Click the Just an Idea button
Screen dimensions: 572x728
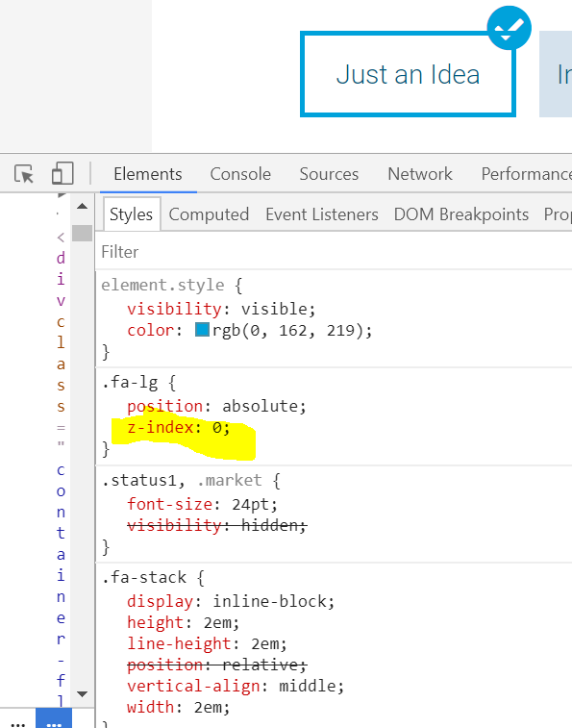point(408,74)
